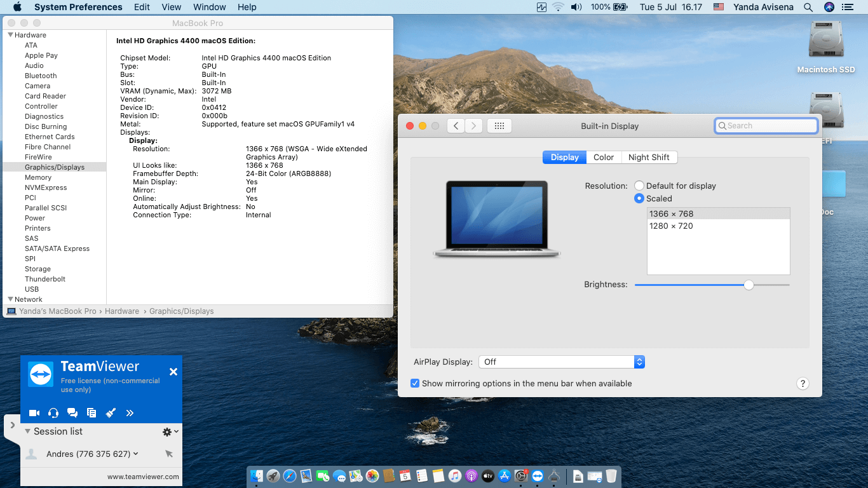Viewport: 868px width, 488px height.
Task: Open Music from the Dock
Action: point(455,475)
